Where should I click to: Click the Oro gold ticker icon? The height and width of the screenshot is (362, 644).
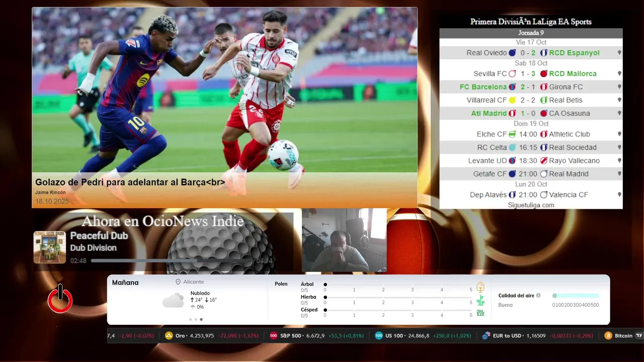point(169,335)
